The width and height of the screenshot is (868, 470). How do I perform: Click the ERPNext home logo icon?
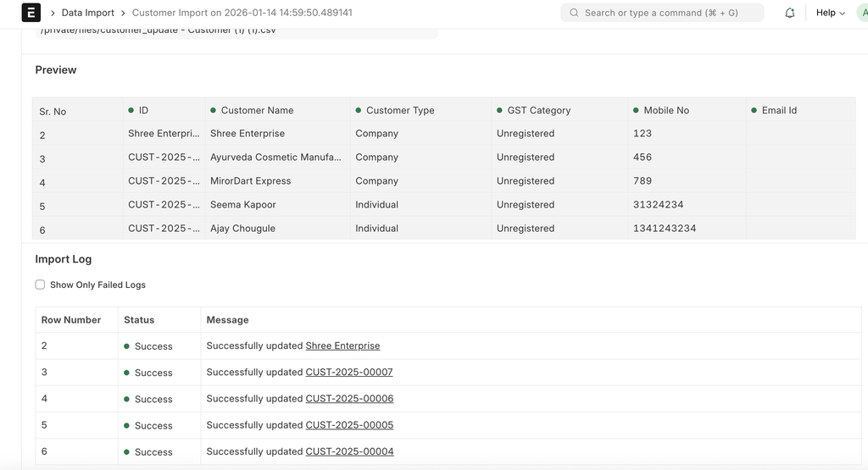point(31,13)
